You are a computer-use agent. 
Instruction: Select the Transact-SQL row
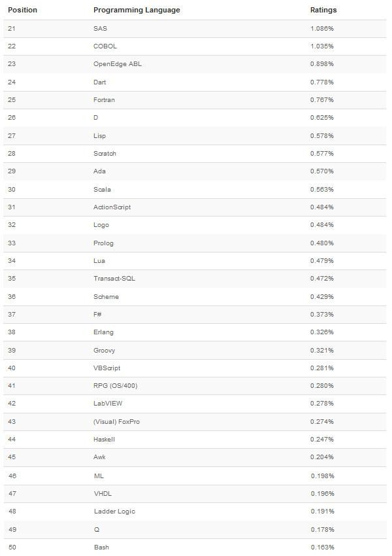[195, 279]
